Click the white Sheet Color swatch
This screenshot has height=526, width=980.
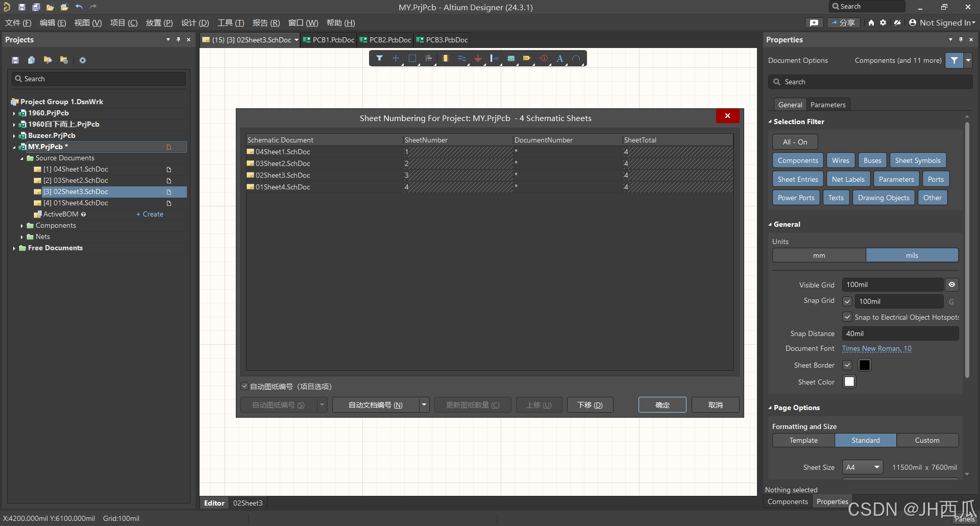[x=849, y=382]
